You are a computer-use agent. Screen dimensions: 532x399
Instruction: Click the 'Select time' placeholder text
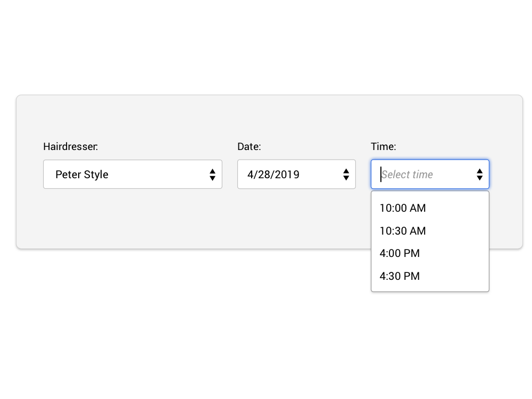click(x=408, y=174)
